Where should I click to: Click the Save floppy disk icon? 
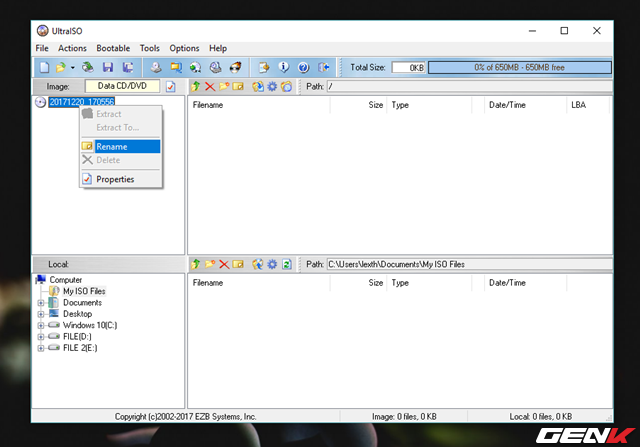point(108,67)
